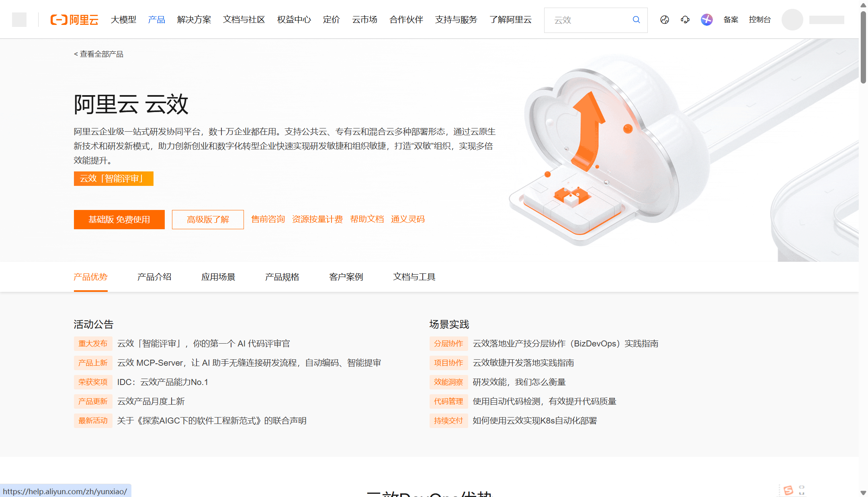868x497 pixels.
Task: Click the Aliyun logo
Action: point(74,20)
